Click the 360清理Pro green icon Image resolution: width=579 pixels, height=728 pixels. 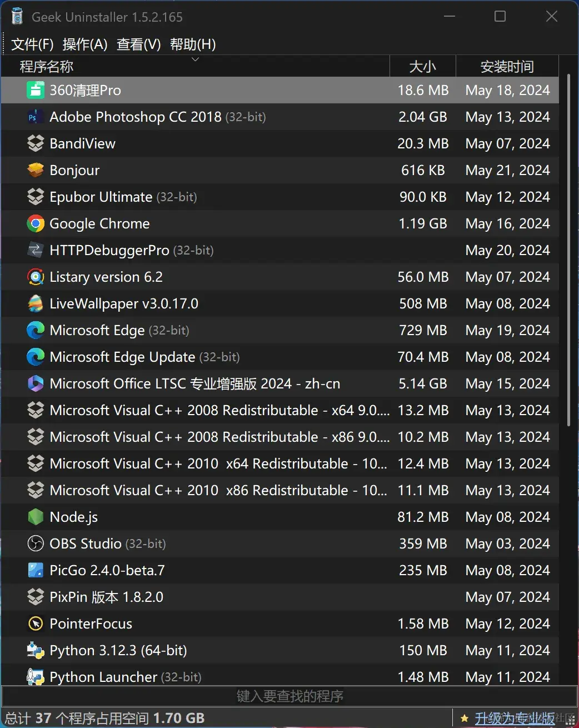36,90
